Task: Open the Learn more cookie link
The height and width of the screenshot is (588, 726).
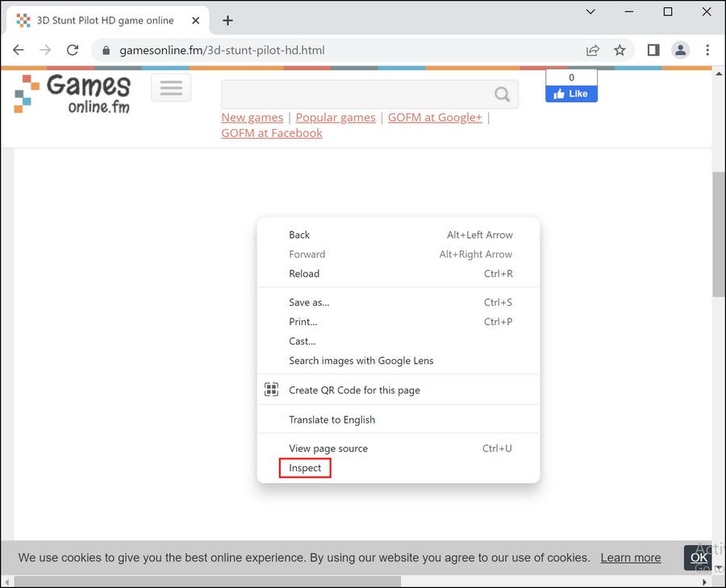Action: [x=630, y=557]
